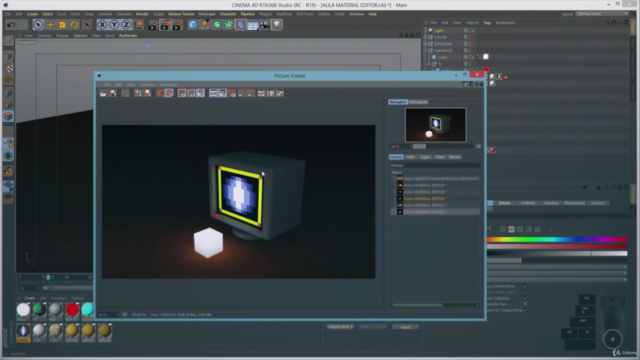The width and height of the screenshot is (640, 360).
Task: Select the Live Selection tool
Action: pyautogui.click(x=38, y=25)
